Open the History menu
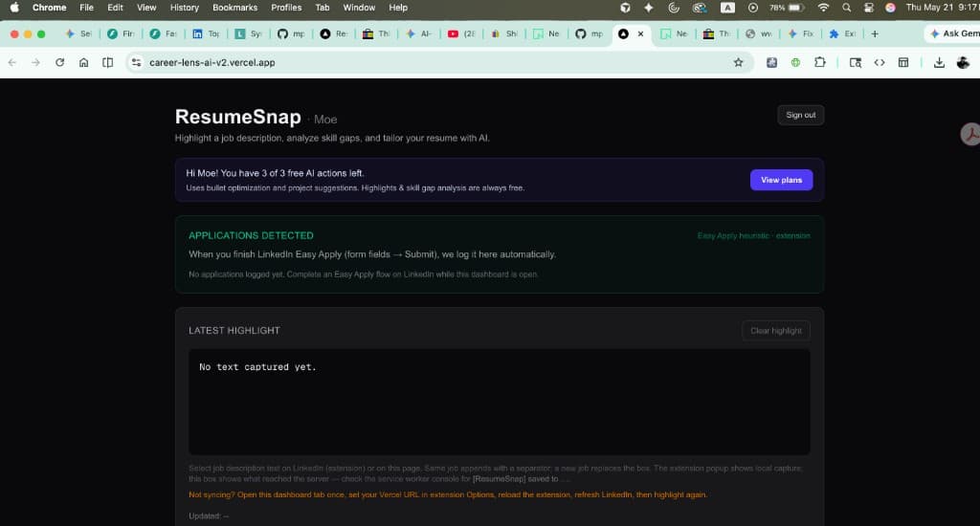 [185, 8]
